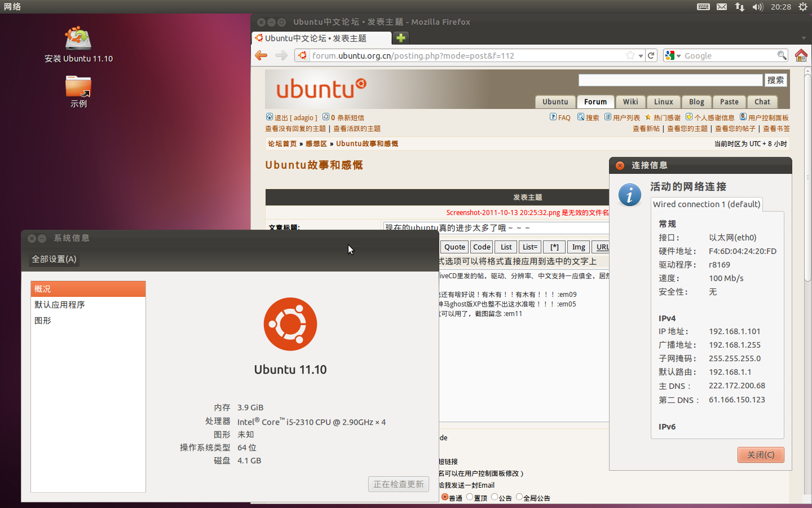Screen dimensions: 812x508
Task: Select 公告 post type radio button
Action: pyautogui.click(x=495, y=497)
